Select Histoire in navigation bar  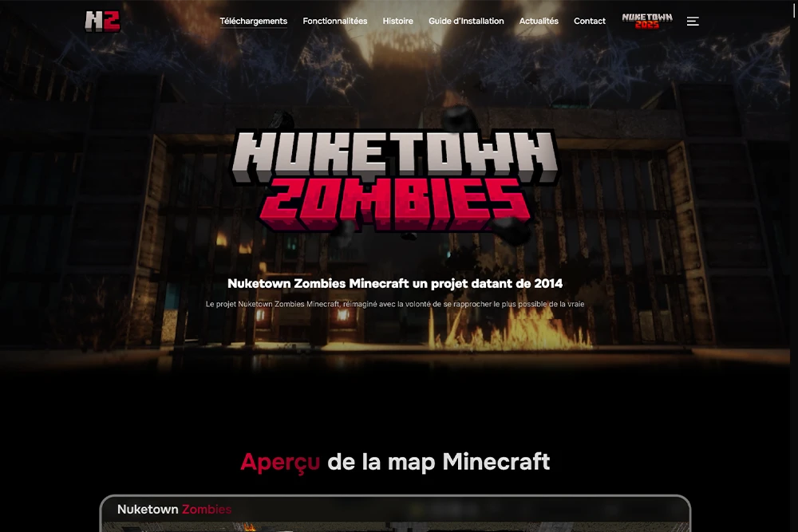[397, 22]
